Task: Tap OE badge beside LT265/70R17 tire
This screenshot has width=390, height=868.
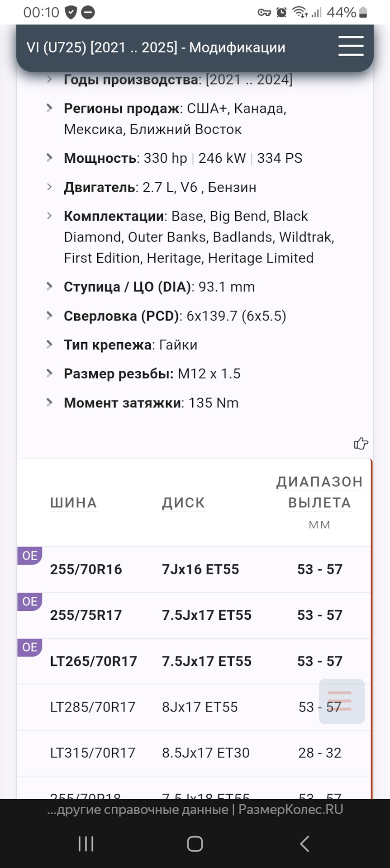Action: click(x=30, y=647)
